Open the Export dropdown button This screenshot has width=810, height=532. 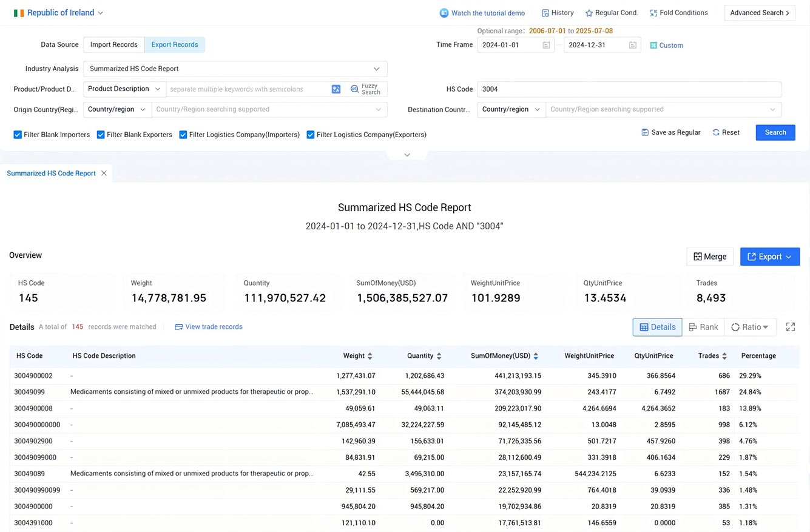(770, 257)
